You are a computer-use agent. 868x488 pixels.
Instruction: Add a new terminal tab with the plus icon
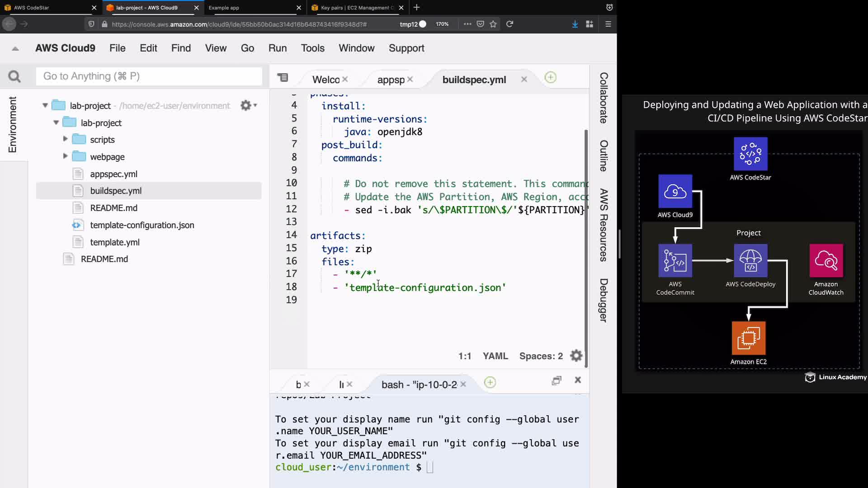click(490, 383)
